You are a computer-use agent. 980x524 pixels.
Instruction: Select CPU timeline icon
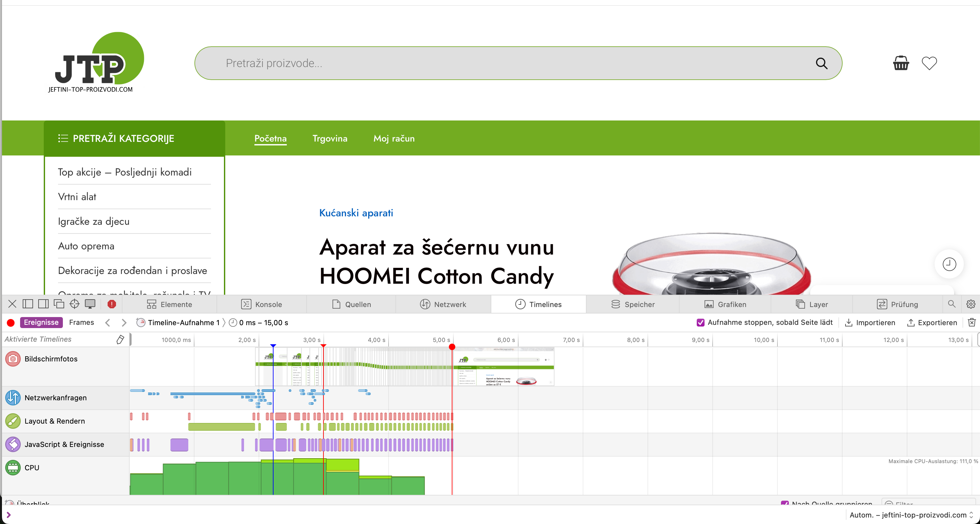13,468
